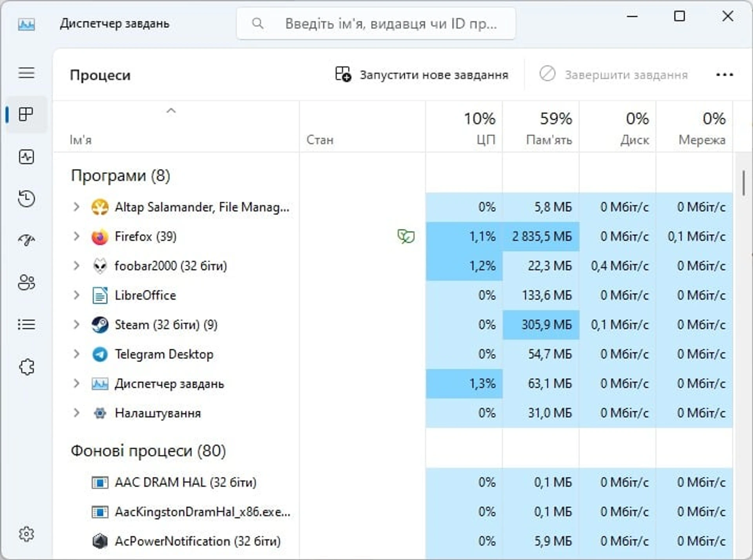
Task: Sort by Диск column header
Action: pos(618,127)
